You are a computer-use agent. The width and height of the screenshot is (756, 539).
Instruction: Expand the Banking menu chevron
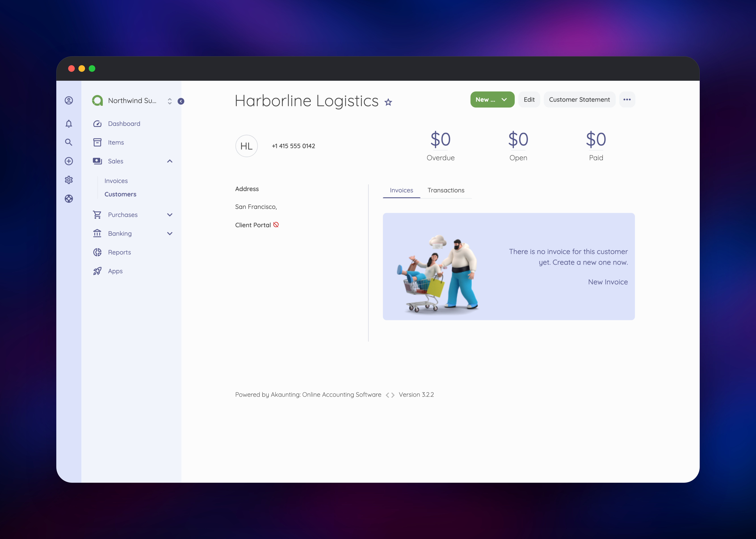(x=170, y=234)
